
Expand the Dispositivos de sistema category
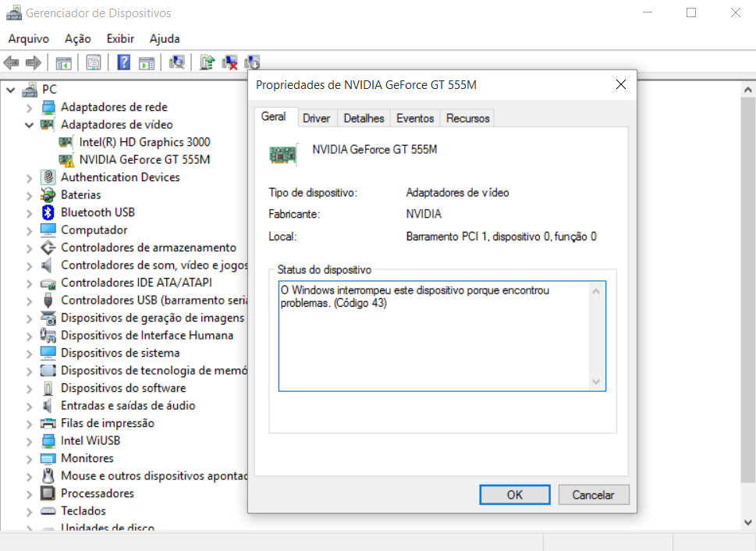[29, 354]
